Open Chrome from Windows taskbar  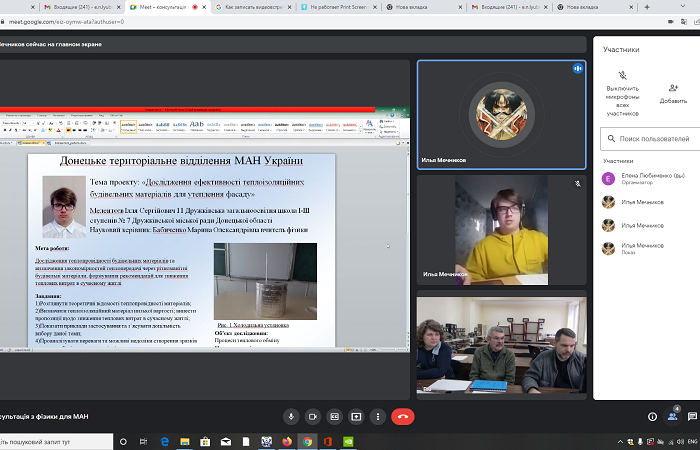pyautogui.click(x=307, y=441)
